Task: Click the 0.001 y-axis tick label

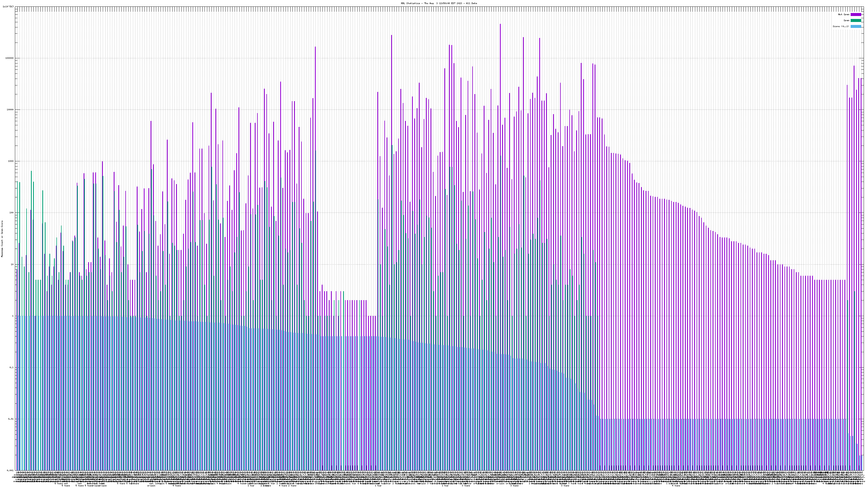Action: 10,470
